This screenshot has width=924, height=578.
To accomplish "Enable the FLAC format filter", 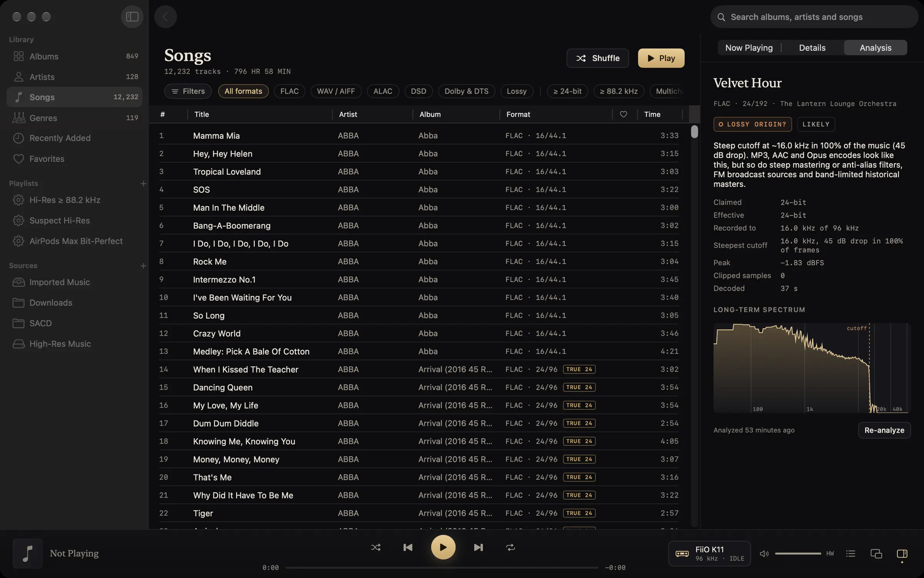I will [290, 91].
